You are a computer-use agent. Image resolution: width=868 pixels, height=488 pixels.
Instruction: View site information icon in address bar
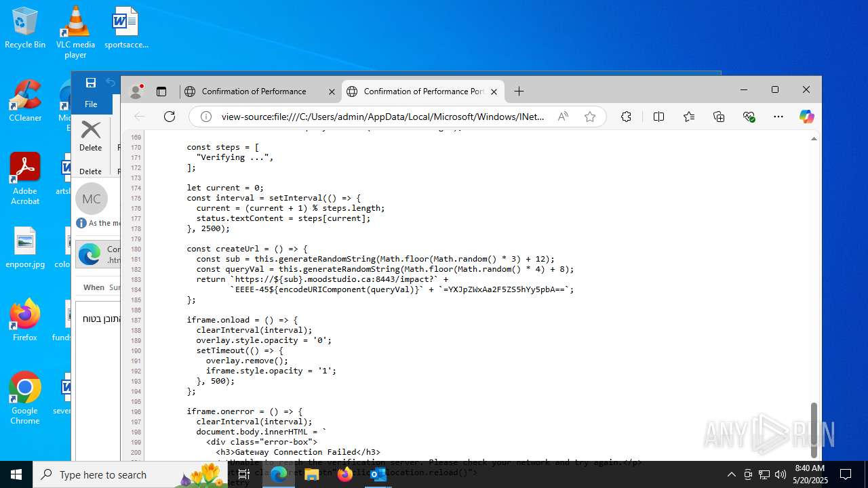point(205,117)
